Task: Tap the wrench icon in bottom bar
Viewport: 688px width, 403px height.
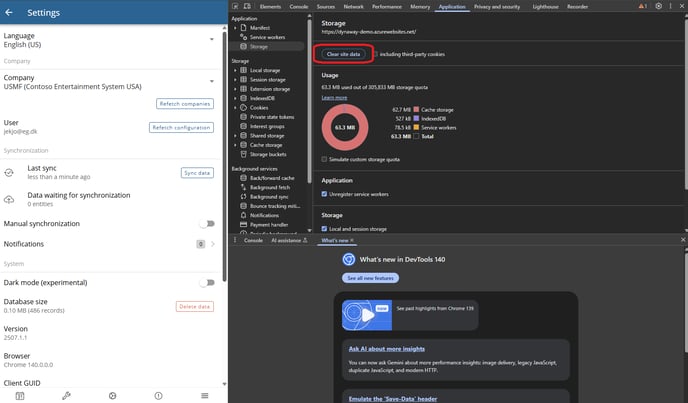Action: pyautogui.click(x=66, y=395)
